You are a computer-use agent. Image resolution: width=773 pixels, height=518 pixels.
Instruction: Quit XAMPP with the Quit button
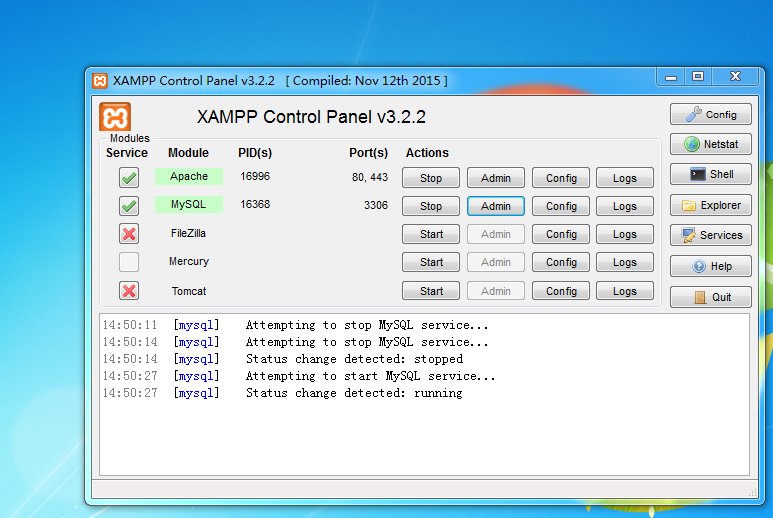click(710, 297)
